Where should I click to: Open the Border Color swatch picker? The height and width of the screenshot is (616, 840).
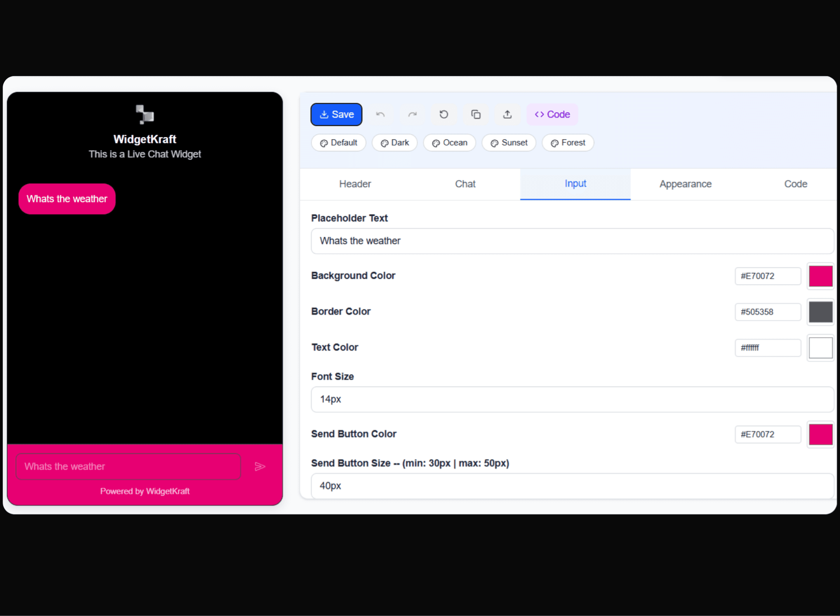click(x=820, y=312)
